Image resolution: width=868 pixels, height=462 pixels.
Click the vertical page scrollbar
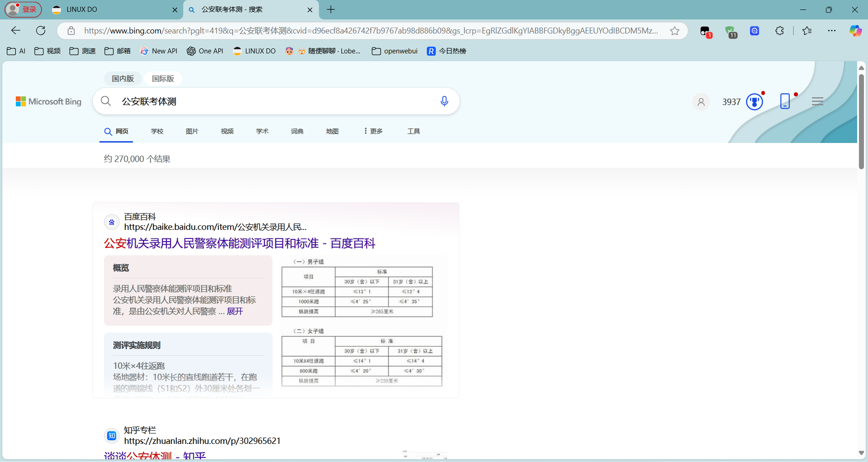coord(861,122)
